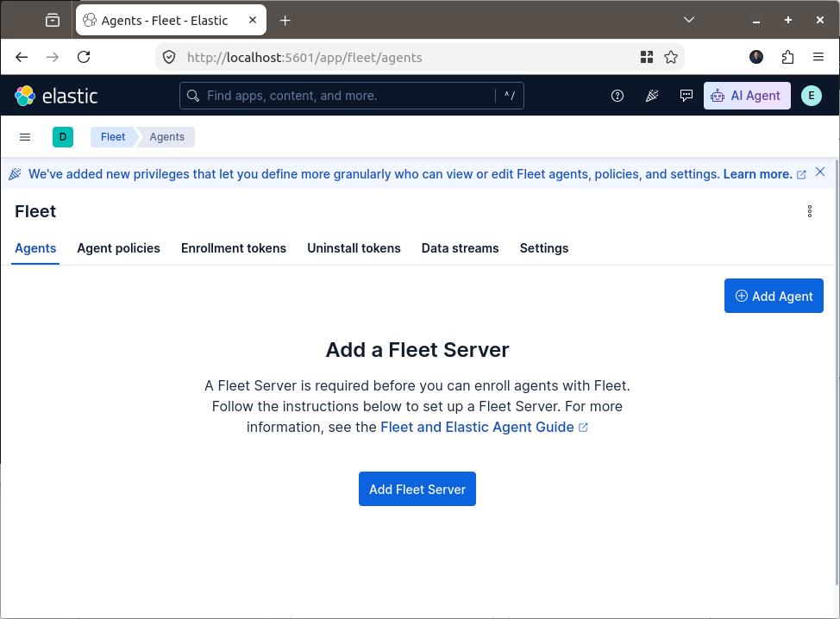Open the Elastic home logo

click(x=56, y=96)
